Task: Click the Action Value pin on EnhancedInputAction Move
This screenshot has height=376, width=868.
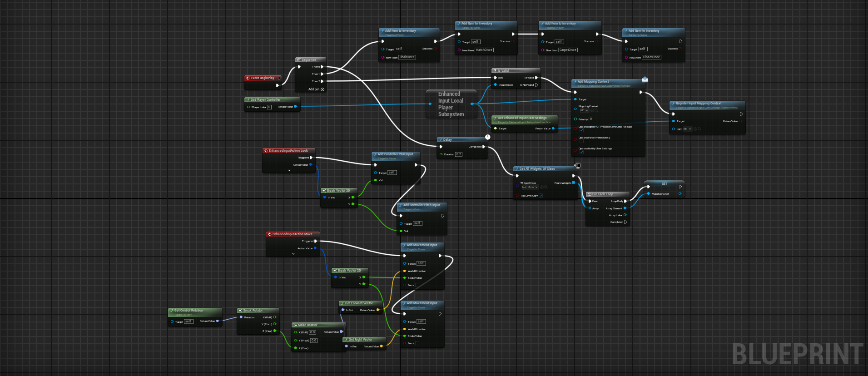Action: 315,248
